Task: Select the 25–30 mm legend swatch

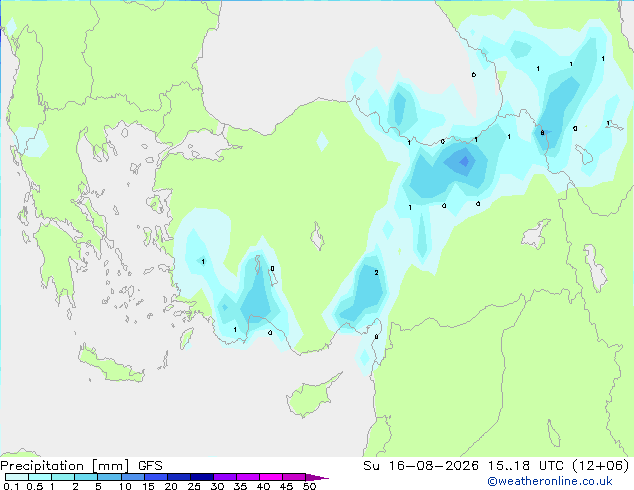Action: pyautogui.click(x=201, y=477)
